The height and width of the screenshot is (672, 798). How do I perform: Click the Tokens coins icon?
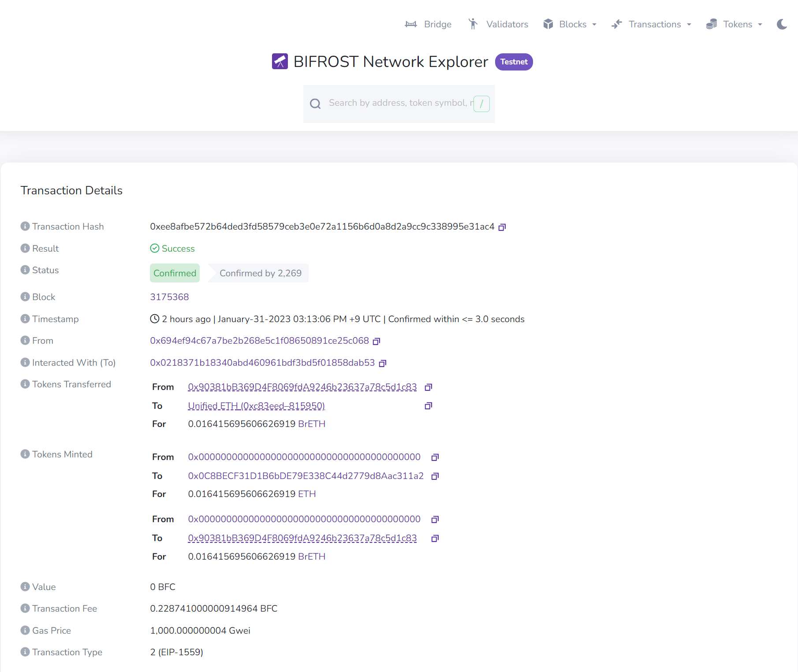coord(712,24)
